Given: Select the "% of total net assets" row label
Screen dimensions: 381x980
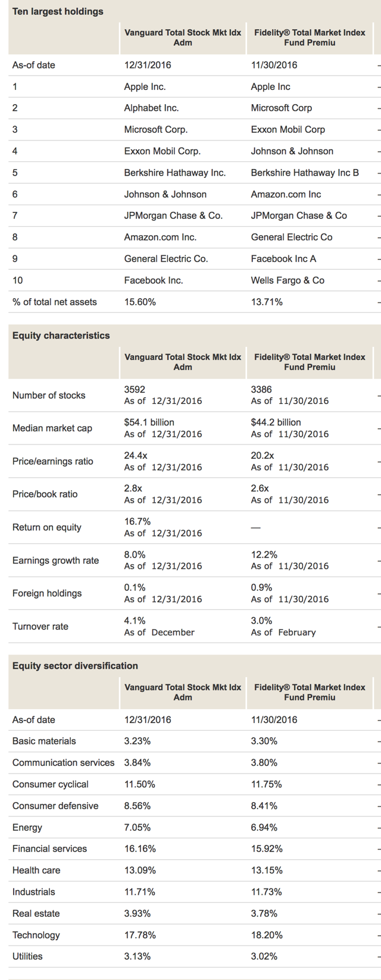Looking at the screenshot, I should coord(55,302).
